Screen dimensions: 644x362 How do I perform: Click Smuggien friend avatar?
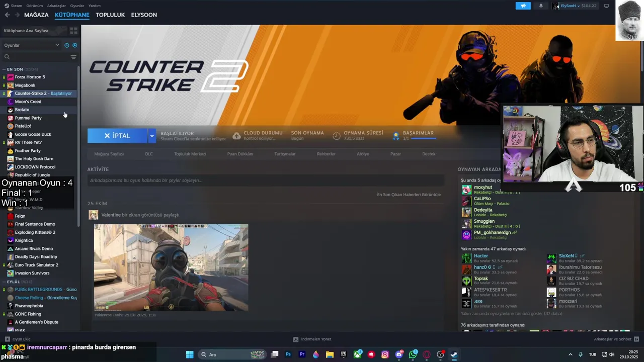coord(466,223)
